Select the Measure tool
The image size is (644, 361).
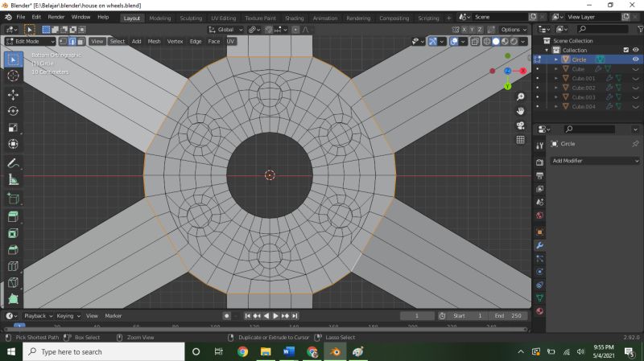click(x=13, y=179)
